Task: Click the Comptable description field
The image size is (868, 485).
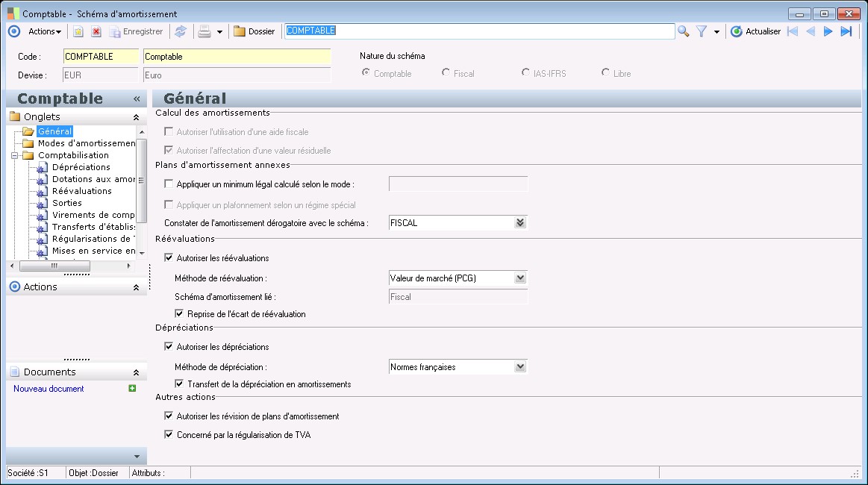Action: 237,57
